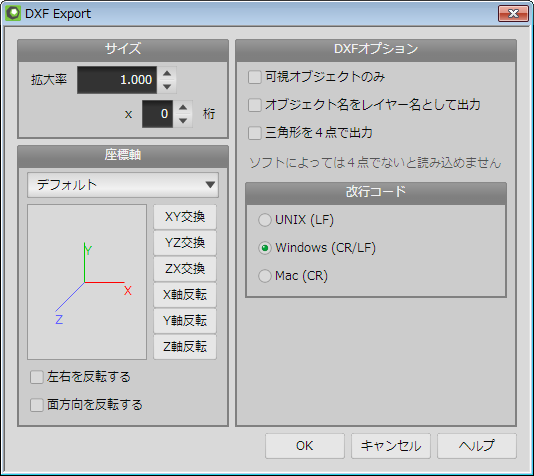
Task: Decrease the 桁 digits value with down arrow
Action: tap(183, 121)
